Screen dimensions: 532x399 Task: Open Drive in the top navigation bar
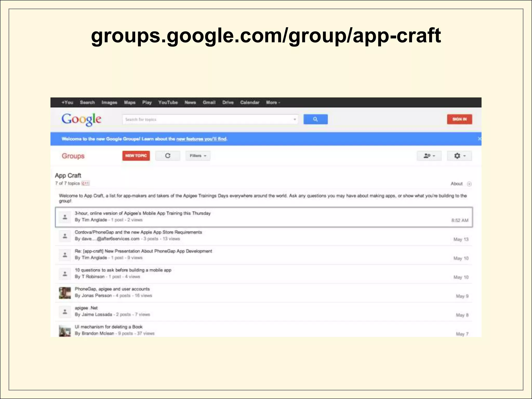(x=228, y=102)
